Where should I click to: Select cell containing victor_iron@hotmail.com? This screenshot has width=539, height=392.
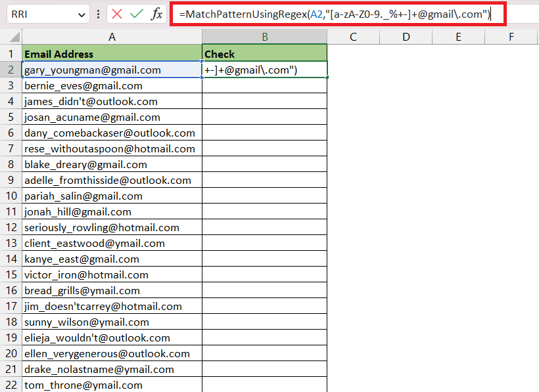(x=112, y=274)
